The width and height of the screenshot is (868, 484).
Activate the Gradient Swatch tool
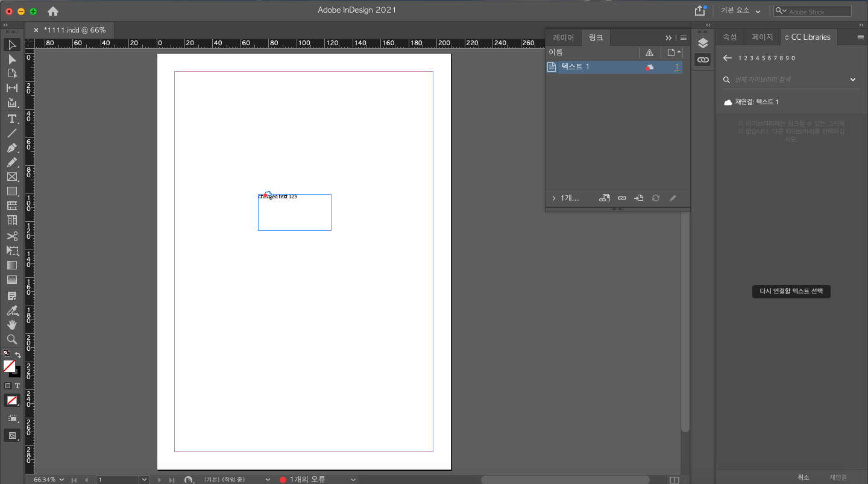pyautogui.click(x=11, y=265)
